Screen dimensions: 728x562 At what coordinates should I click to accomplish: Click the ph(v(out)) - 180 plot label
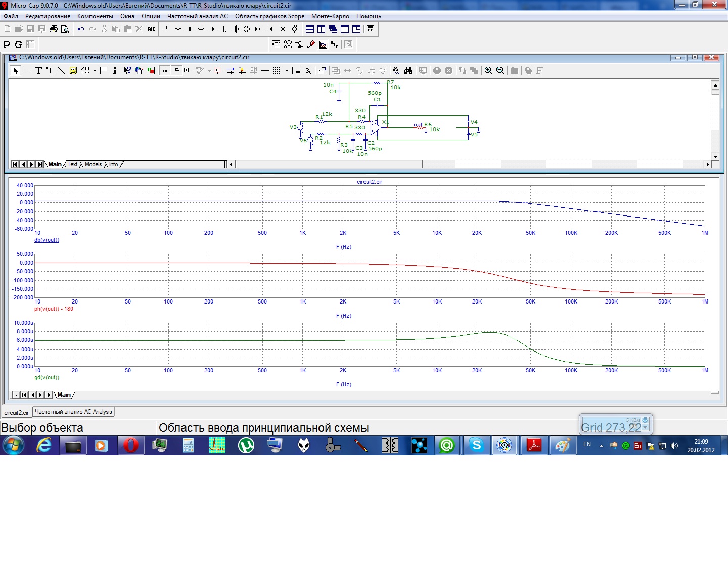(x=54, y=309)
